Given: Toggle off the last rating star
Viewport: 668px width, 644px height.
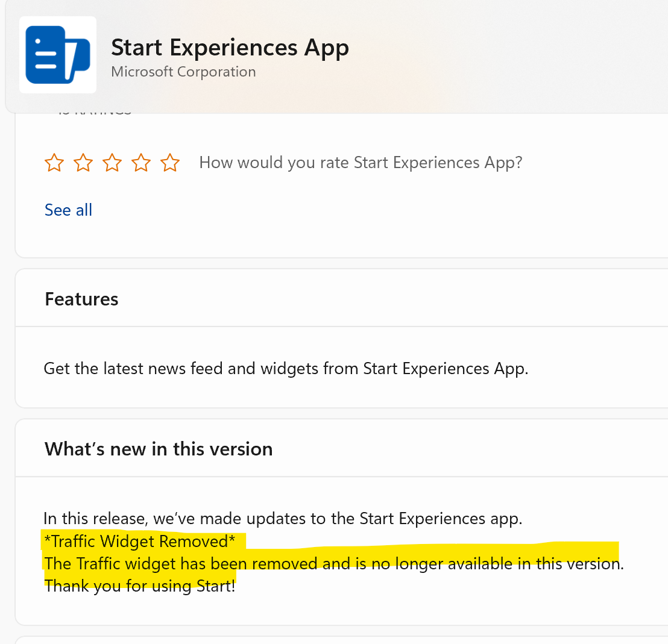Looking at the screenshot, I should tap(169, 162).
